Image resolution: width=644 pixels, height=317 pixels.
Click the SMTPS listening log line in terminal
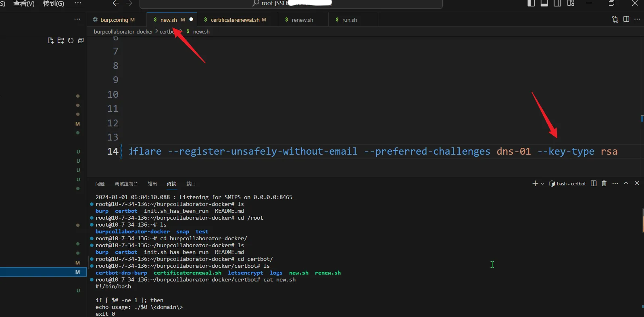(194, 197)
